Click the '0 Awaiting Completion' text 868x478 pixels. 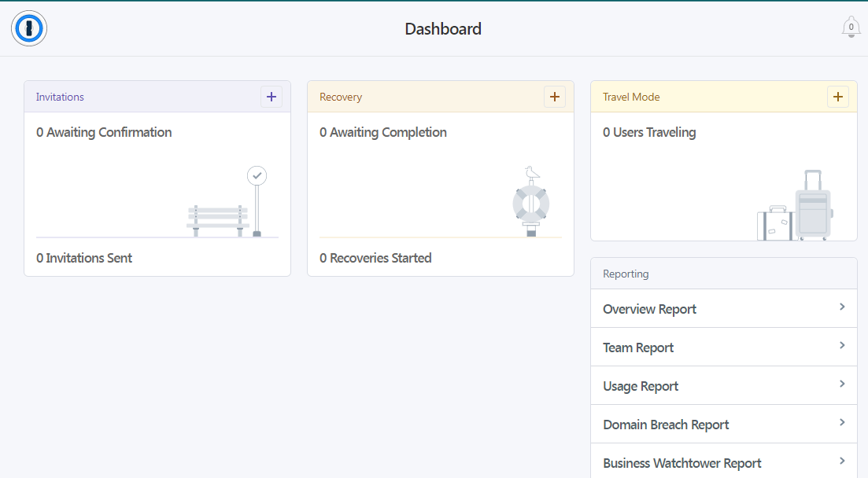coord(383,132)
